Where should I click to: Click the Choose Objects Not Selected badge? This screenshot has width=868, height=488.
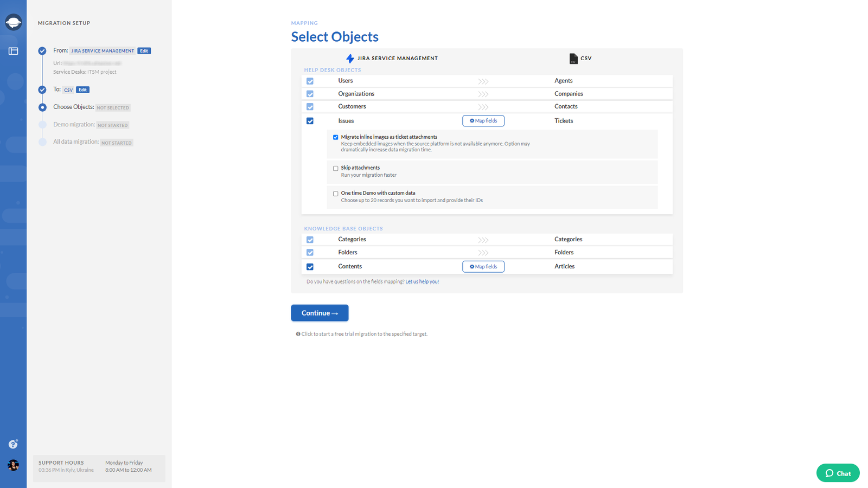[113, 108]
